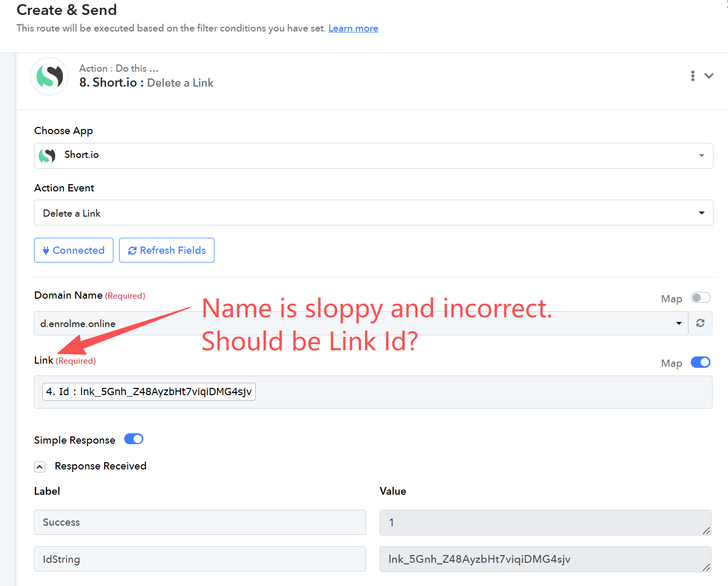Enable the Domain Name Map toggle
Image resolution: width=728 pixels, height=586 pixels.
(700, 298)
